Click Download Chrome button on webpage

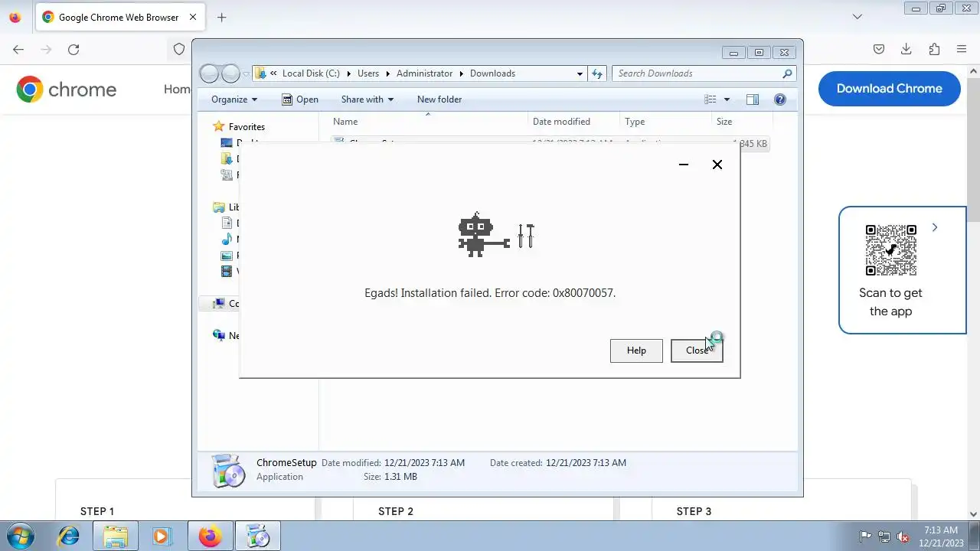coord(889,89)
